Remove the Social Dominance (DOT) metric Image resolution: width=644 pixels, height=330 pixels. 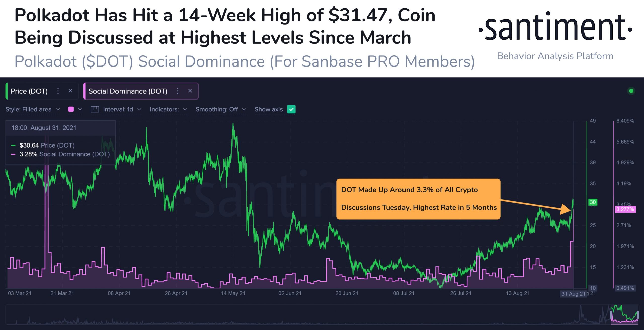[x=190, y=91]
